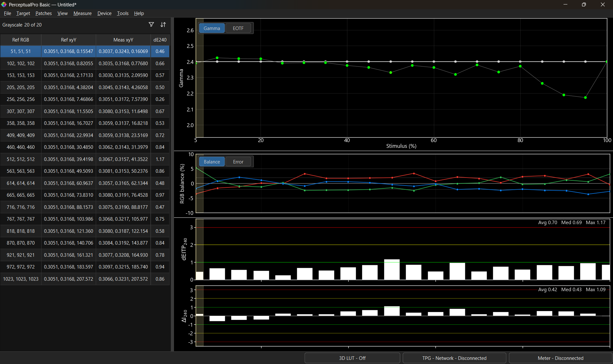This screenshot has height=364, width=613.
Task: Open the Device menu
Action: click(104, 13)
